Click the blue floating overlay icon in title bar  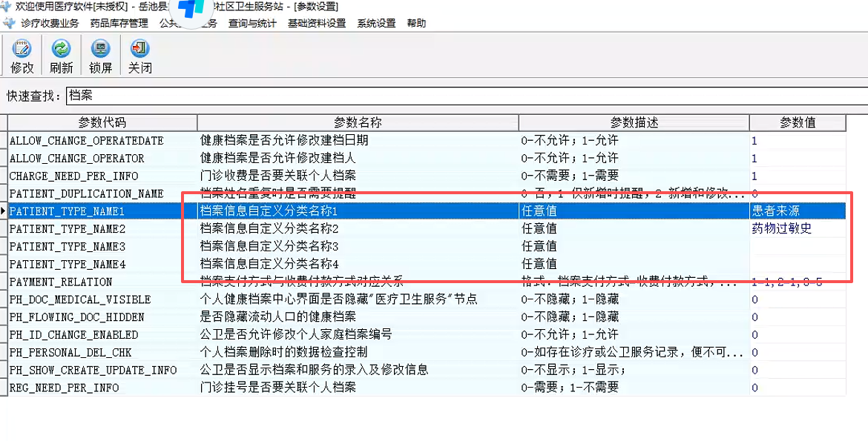[x=191, y=10]
